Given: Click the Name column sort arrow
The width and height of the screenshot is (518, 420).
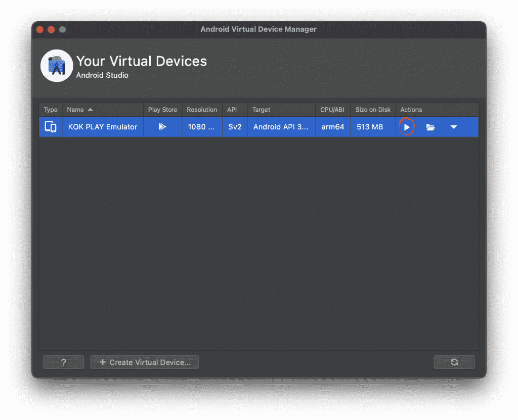Looking at the screenshot, I should tap(90, 110).
